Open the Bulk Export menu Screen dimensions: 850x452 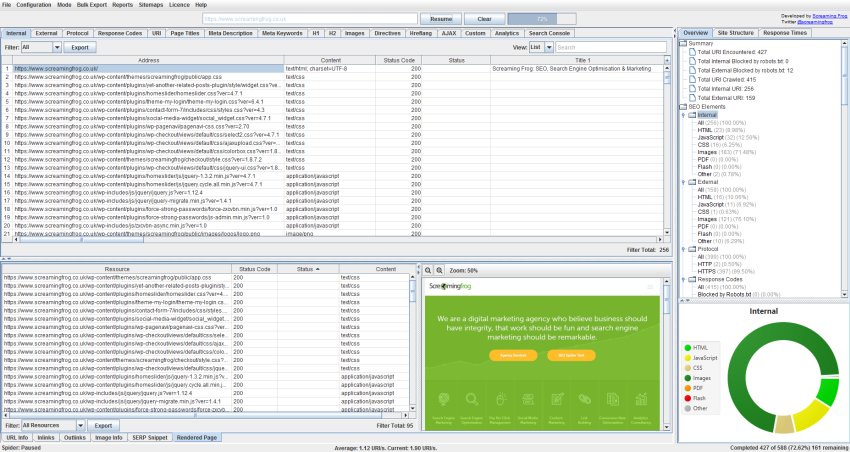[92, 5]
